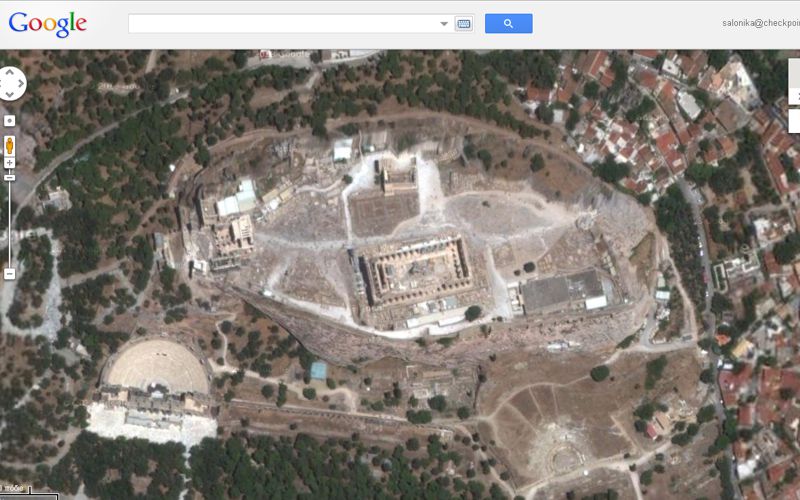The width and height of the screenshot is (800, 500).
Task: Click the turquoise pool below the hill
Action: (318, 370)
